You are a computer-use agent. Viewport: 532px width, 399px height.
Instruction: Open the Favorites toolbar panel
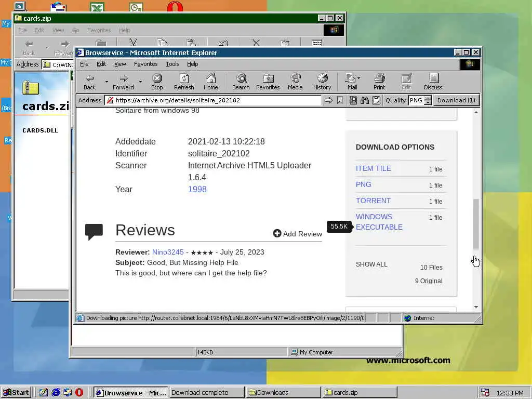click(x=268, y=82)
